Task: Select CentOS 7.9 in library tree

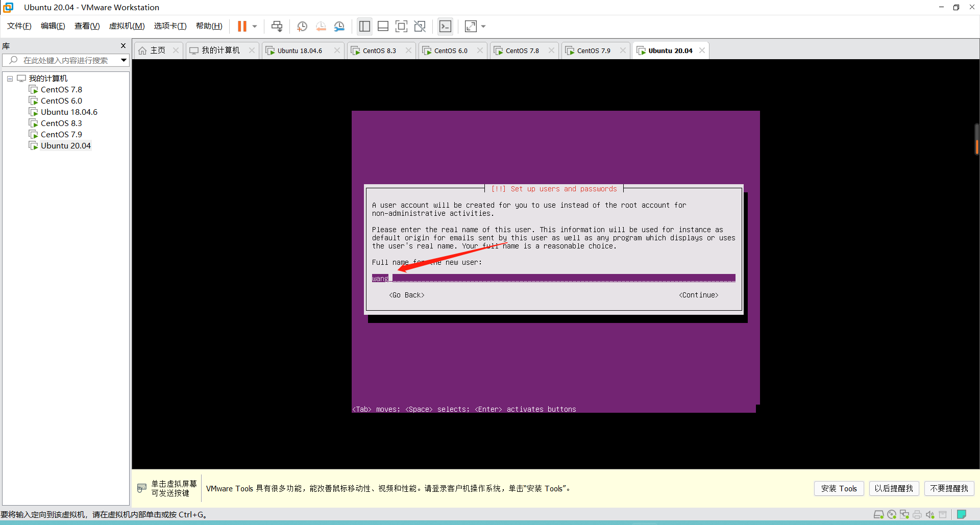Action: (61, 134)
